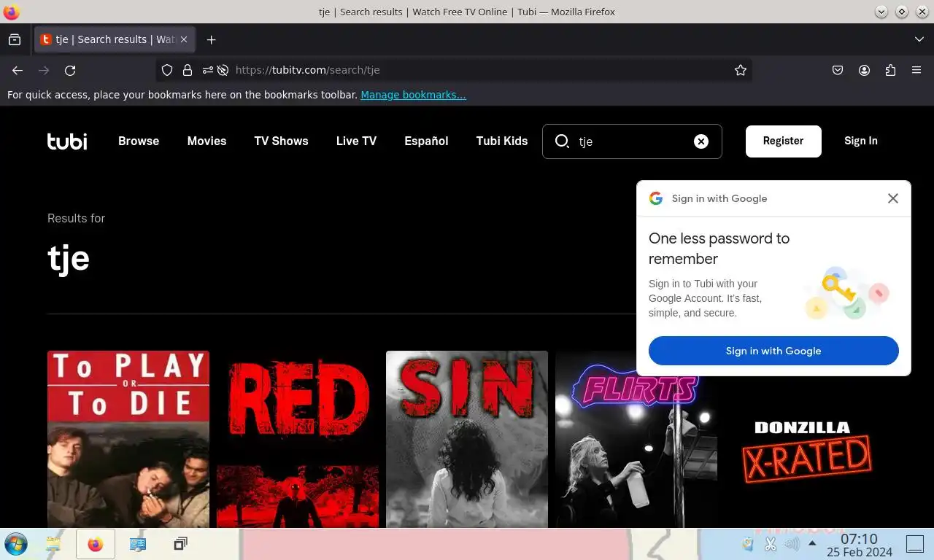Image resolution: width=934 pixels, height=560 pixels.
Task: Open the Donzilla X-Rated poster
Action: (x=806, y=452)
